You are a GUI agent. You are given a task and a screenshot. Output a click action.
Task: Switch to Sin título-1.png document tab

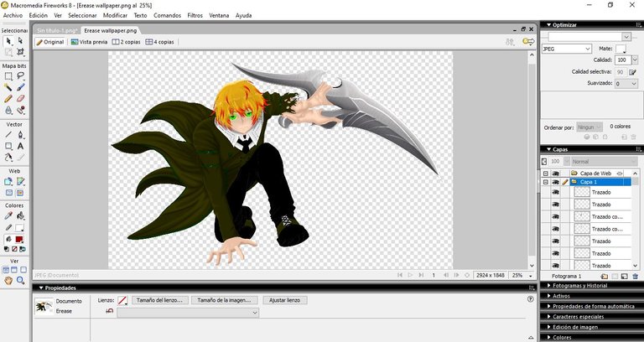[x=57, y=30]
